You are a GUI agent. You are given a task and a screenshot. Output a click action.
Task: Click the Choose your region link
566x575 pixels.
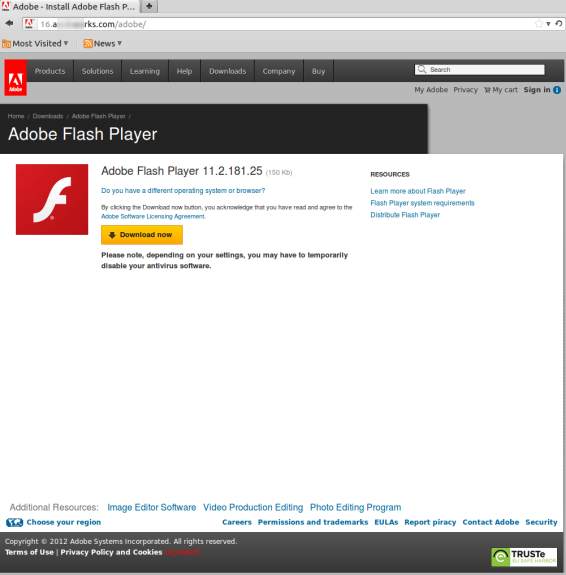point(63,522)
